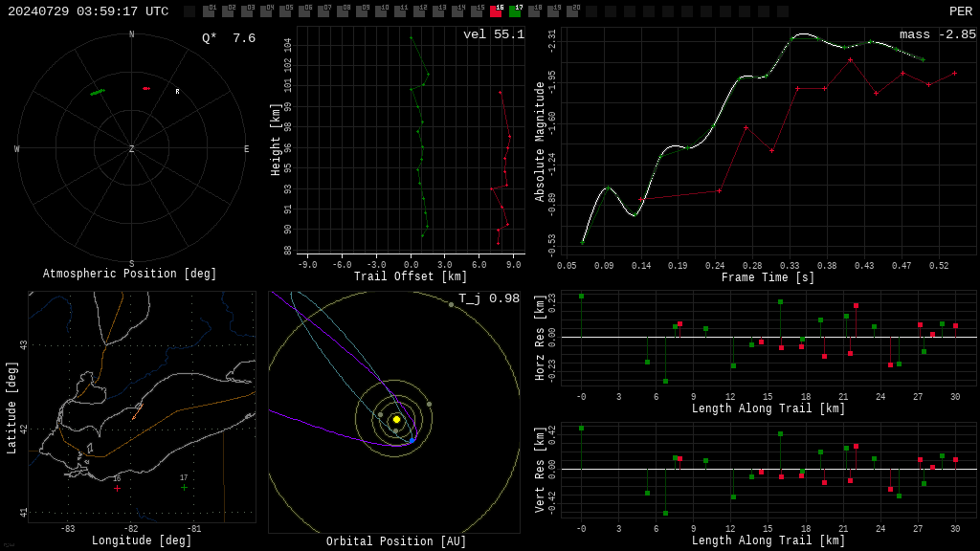The height and width of the screenshot is (551, 980).
Task: Click the vel 55.1 readout
Action: [494, 34]
